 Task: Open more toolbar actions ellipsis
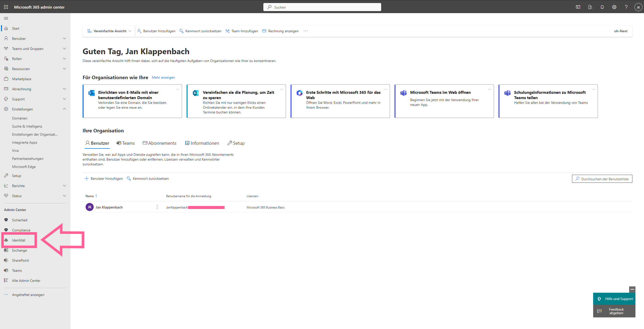point(306,31)
